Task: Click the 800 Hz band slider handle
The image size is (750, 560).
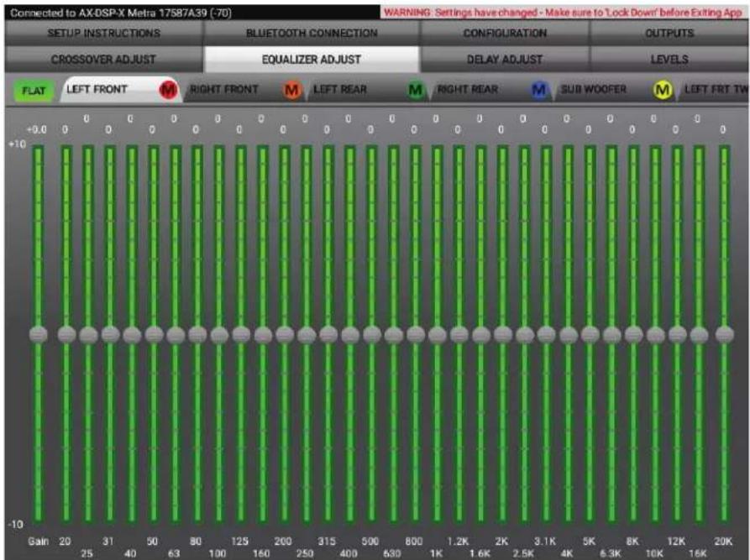Action: 415,334
